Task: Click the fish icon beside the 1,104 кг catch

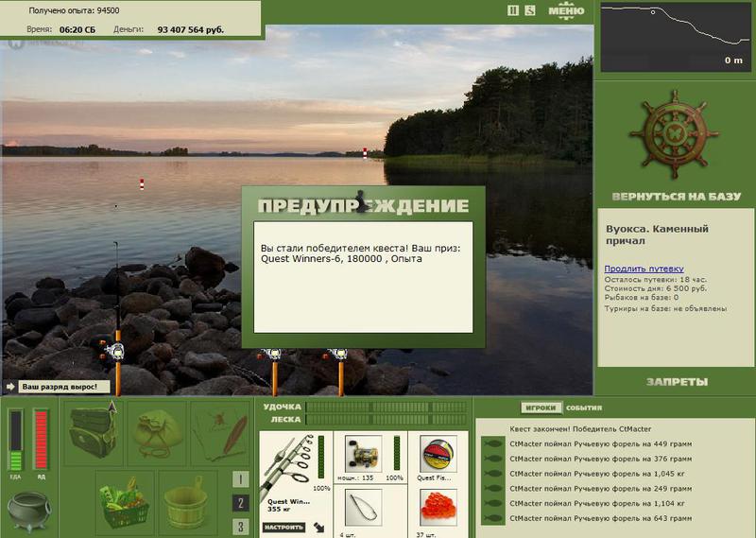Action: click(x=493, y=504)
